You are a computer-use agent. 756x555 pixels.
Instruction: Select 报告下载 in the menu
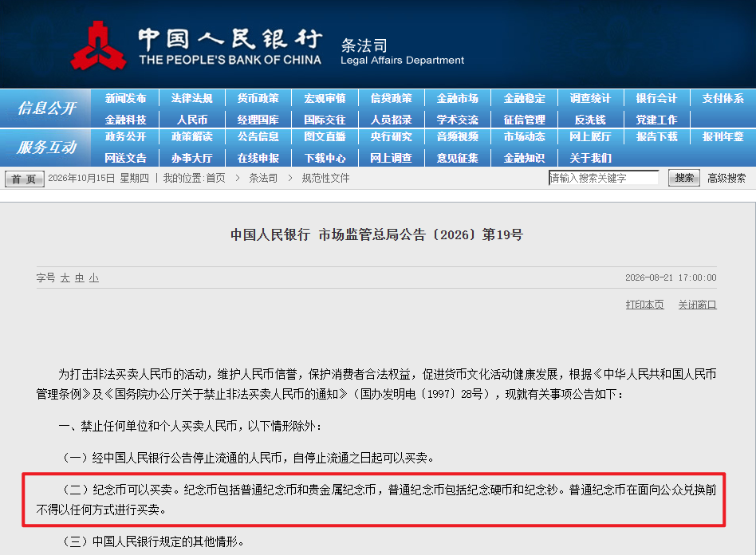click(656, 137)
